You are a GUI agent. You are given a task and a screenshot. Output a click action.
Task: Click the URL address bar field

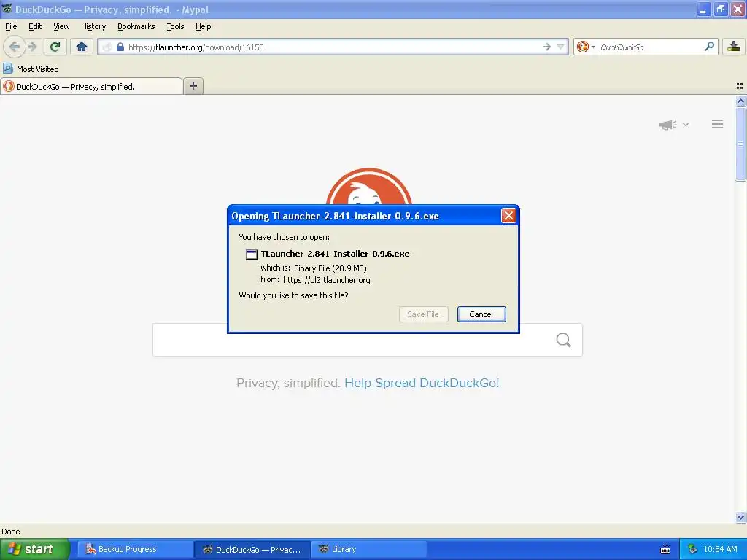(333, 47)
